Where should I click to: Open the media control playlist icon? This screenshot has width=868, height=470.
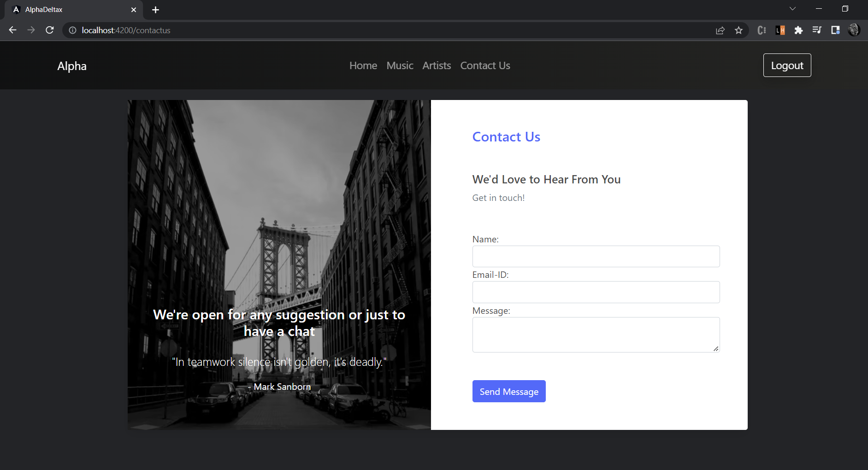click(x=817, y=30)
